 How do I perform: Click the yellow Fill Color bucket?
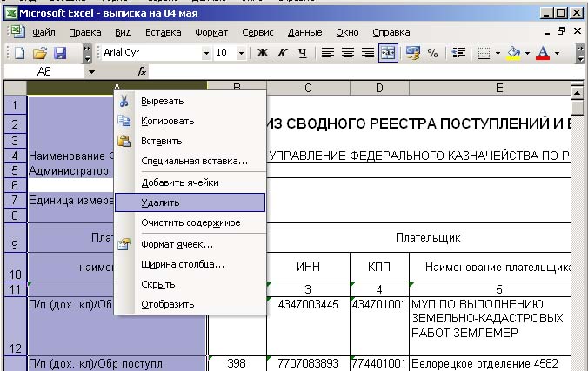513,53
